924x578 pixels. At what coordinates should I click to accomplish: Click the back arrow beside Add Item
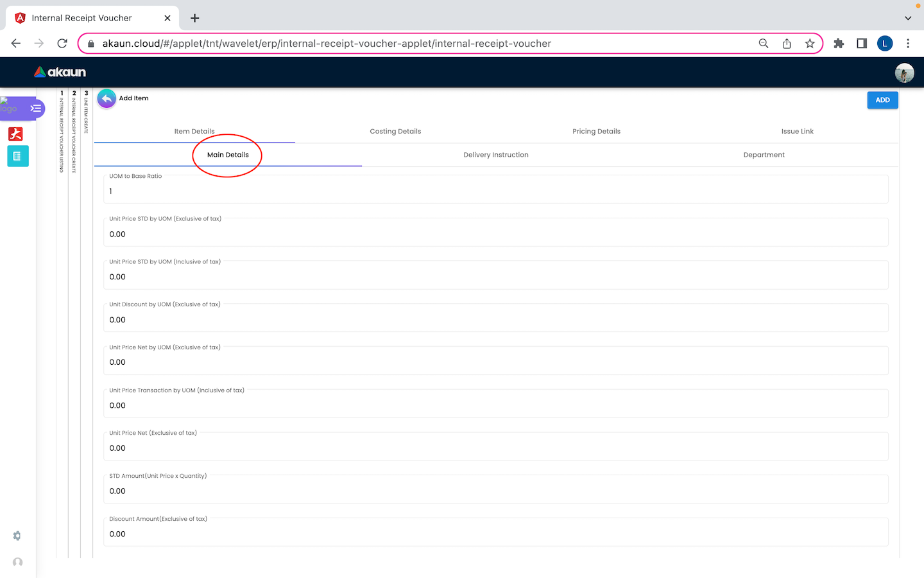(x=107, y=99)
